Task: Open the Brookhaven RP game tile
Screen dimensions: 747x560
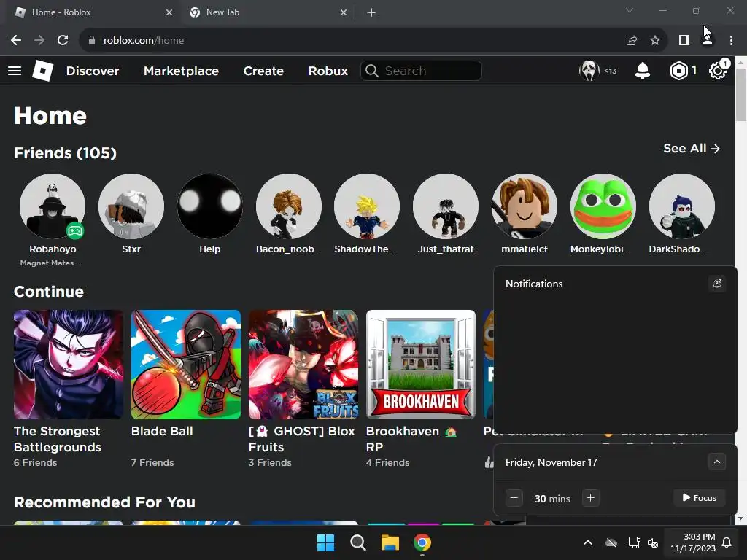Action: pyautogui.click(x=421, y=365)
